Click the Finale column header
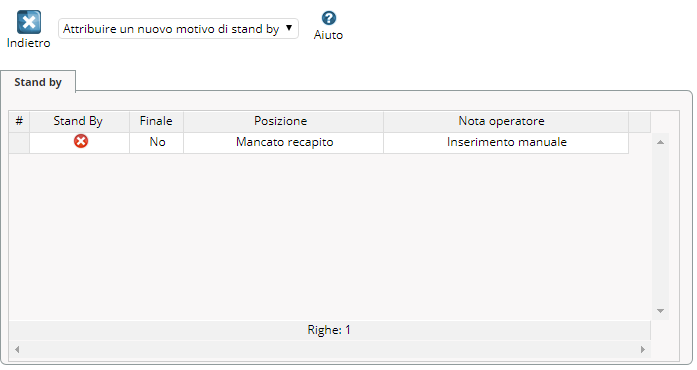Viewport: 697px width, 370px height. 156,121
